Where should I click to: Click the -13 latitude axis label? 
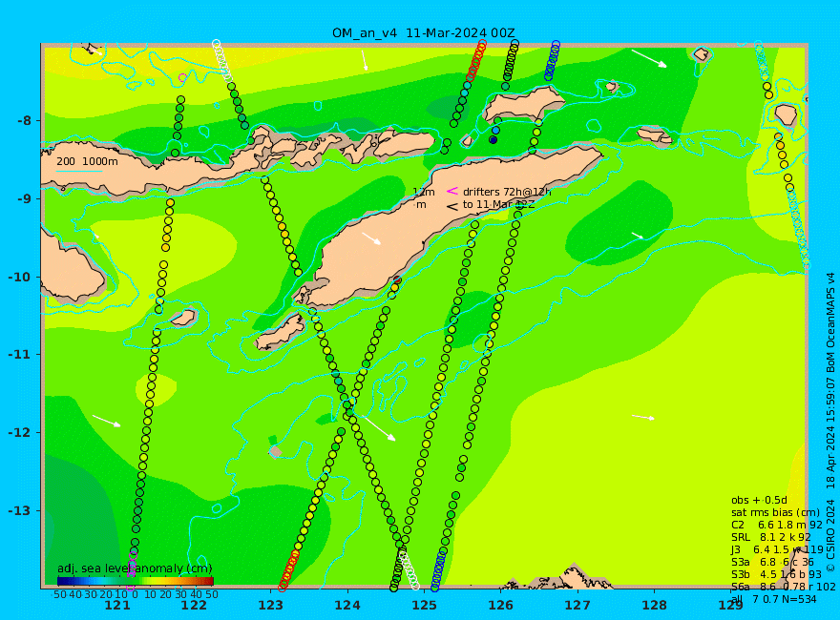coord(20,510)
